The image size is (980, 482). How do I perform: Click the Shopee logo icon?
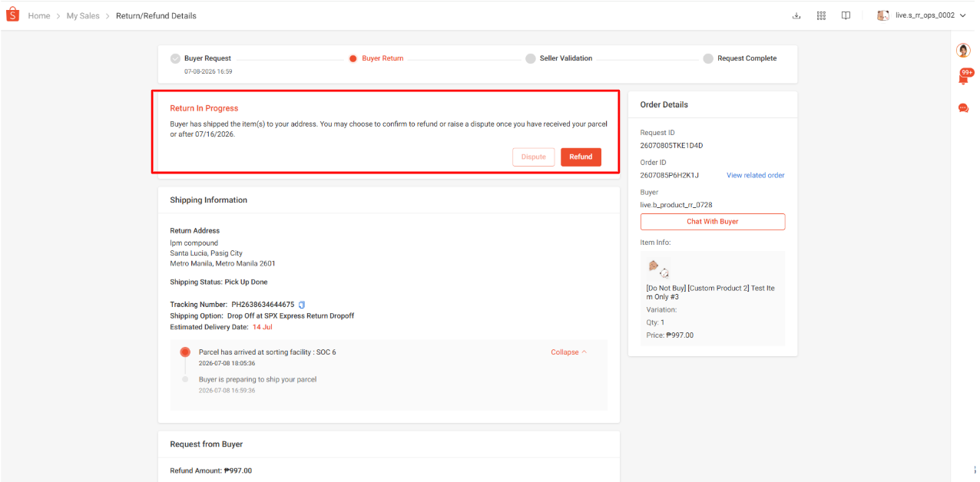click(12, 15)
